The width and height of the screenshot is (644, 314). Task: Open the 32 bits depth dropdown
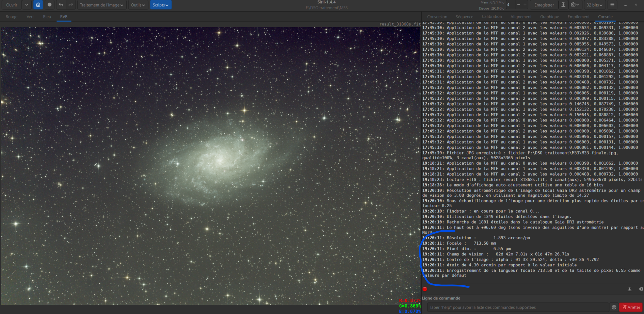(x=594, y=5)
